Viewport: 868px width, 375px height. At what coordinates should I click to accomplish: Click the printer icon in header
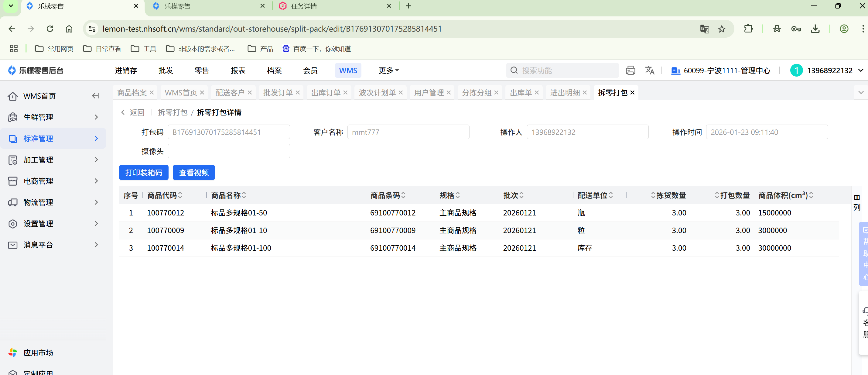tap(630, 70)
